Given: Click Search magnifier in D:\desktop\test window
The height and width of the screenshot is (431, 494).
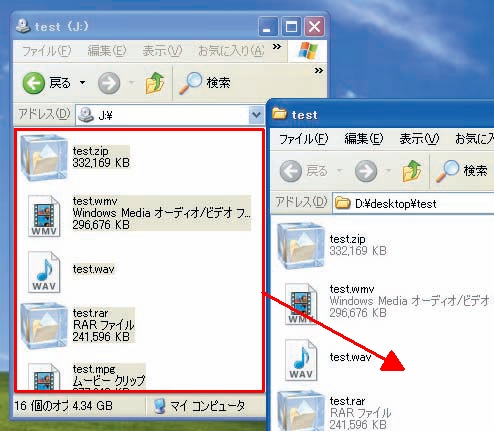Looking at the screenshot, I should [447, 171].
